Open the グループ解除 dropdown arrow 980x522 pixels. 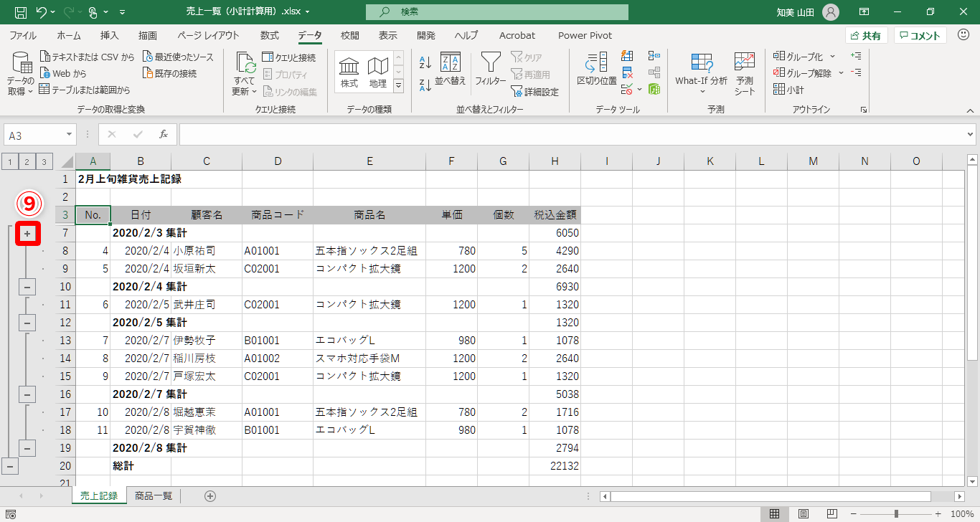tap(840, 73)
